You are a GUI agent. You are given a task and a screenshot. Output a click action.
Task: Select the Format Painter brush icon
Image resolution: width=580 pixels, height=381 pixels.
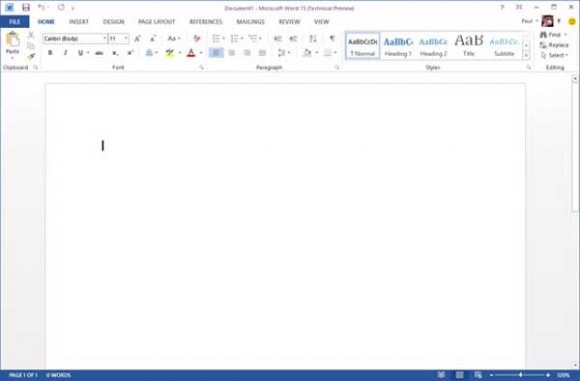[x=31, y=56]
